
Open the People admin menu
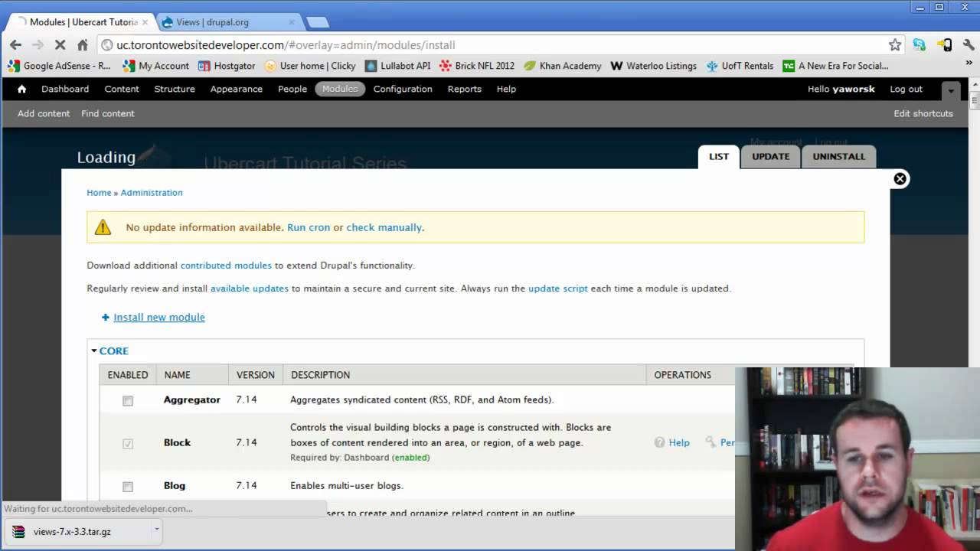292,89
